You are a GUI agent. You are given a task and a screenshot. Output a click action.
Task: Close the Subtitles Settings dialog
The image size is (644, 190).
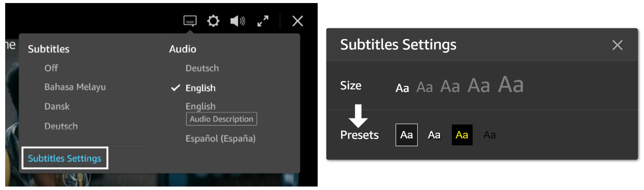(x=617, y=45)
